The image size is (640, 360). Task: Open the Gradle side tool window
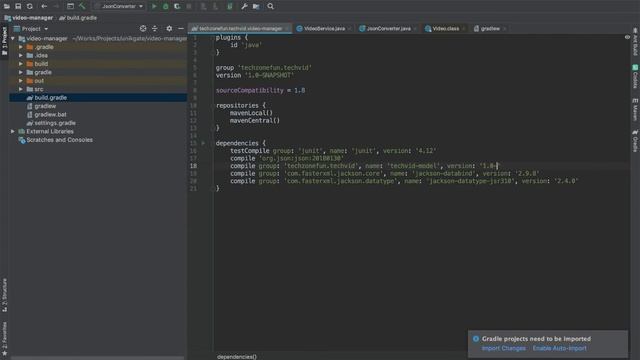click(635, 141)
